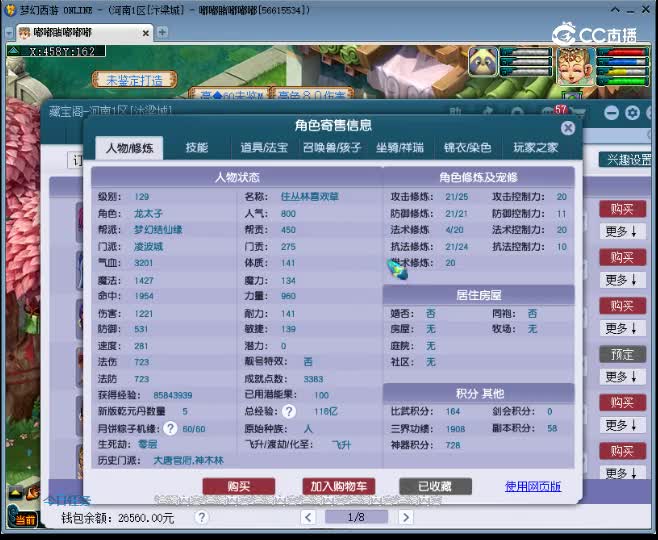Click the 获得经验 value 85843939
The height and width of the screenshot is (540, 658).
click(x=172, y=395)
